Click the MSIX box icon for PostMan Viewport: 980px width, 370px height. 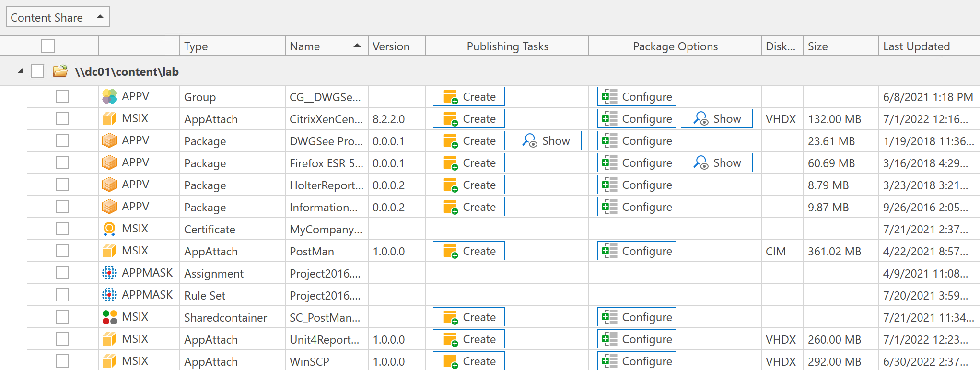[109, 251]
